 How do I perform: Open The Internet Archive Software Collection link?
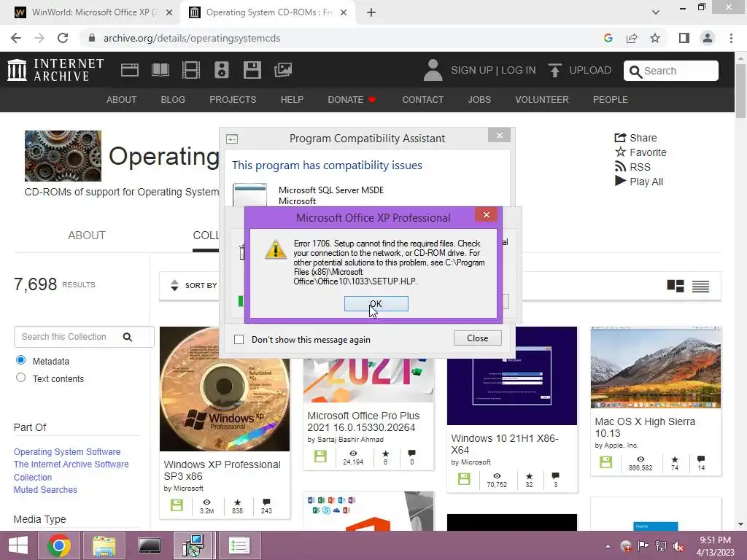71,470
